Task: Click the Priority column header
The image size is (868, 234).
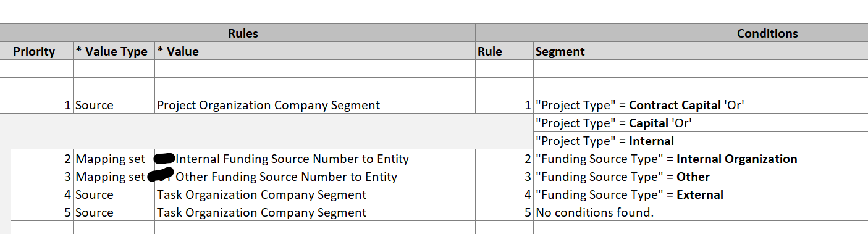Action: point(42,51)
